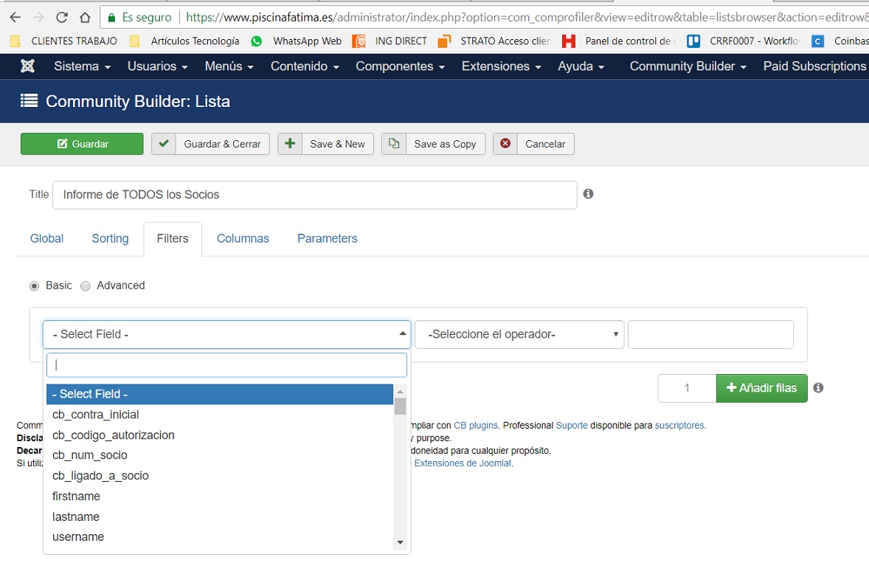The height and width of the screenshot is (588, 869).
Task: Click the browser back arrow
Action: [x=15, y=17]
